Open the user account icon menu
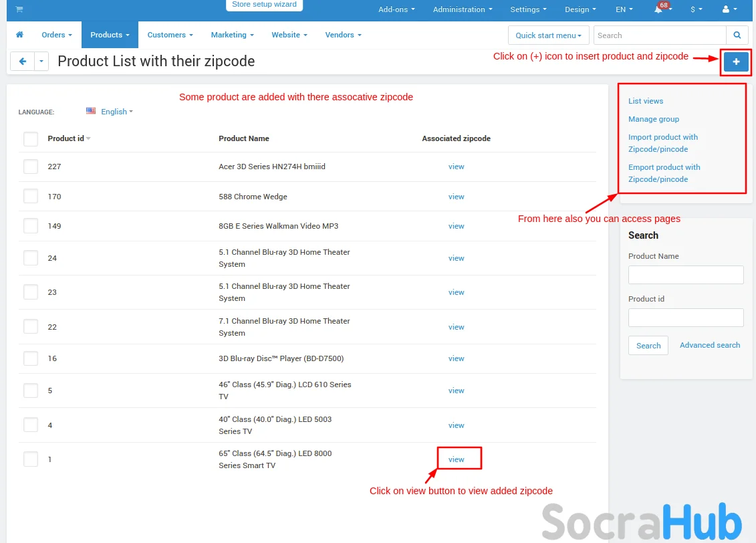This screenshot has height=543, width=756. (x=729, y=10)
